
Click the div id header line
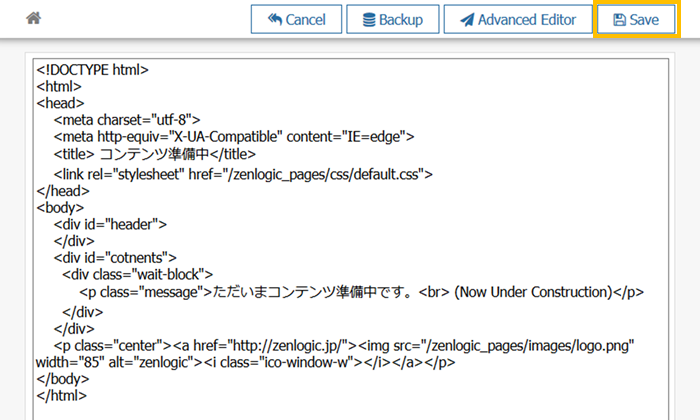(110, 224)
